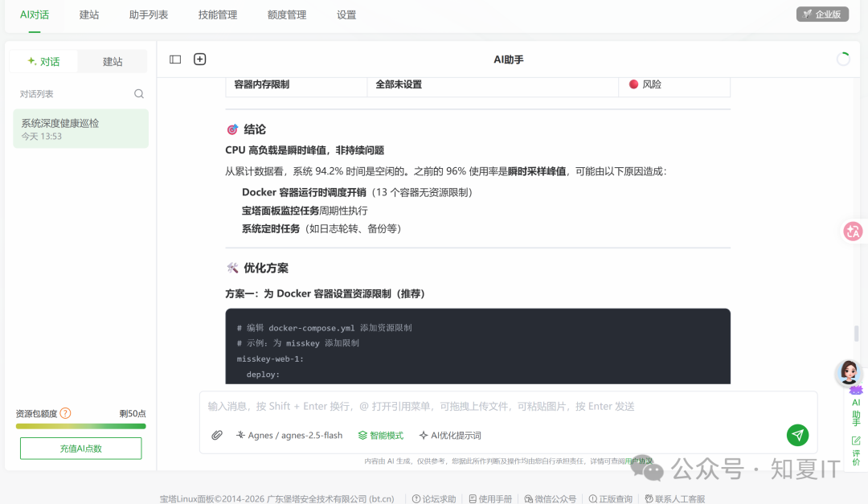Click 方案一 Docker 容器设置资源限制 text
This screenshot has width=868, height=504.
coord(325,293)
